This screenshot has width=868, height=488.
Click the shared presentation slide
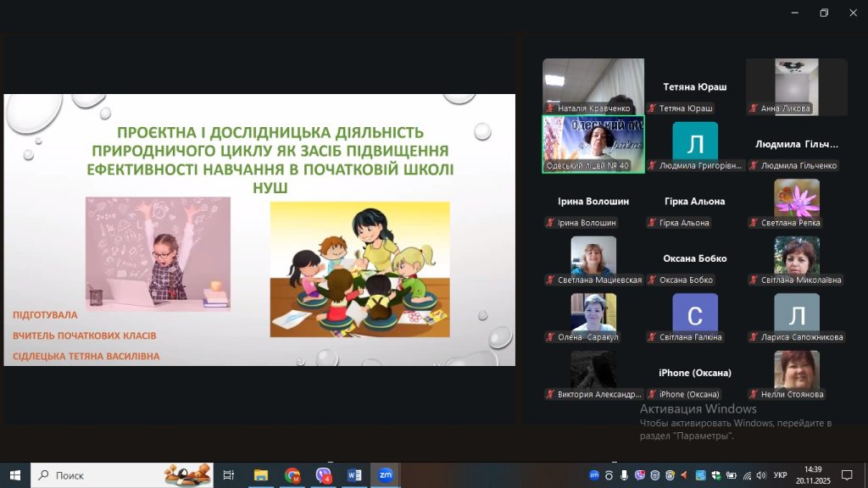click(259, 229)
